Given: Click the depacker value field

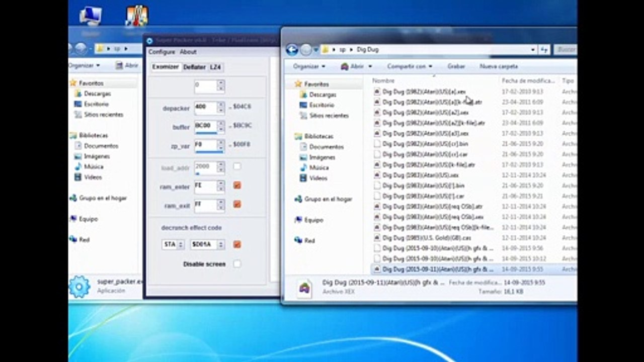Looking at the screenshot, I should [x=205, y=107].
